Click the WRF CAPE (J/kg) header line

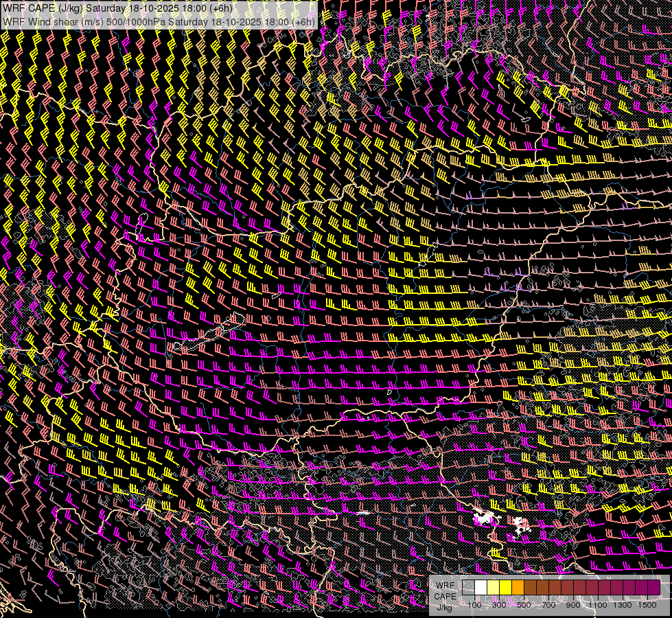[118, 9]
